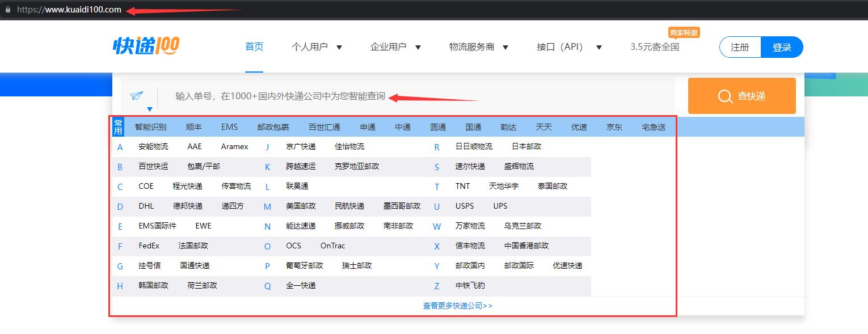The height and width of the screenshot is (334, 868).
Task: Select COE courier
Action: [x=146, y=186]
